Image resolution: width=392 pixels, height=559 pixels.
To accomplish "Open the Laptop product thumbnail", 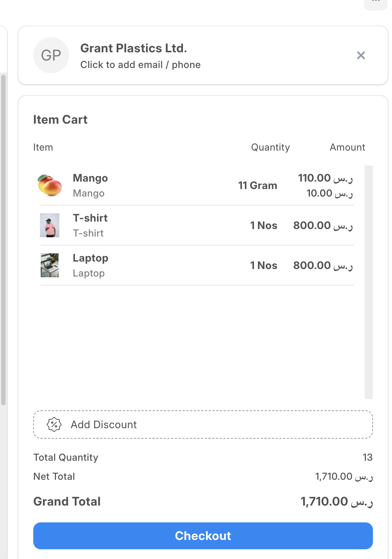I will tap(50, 265).
